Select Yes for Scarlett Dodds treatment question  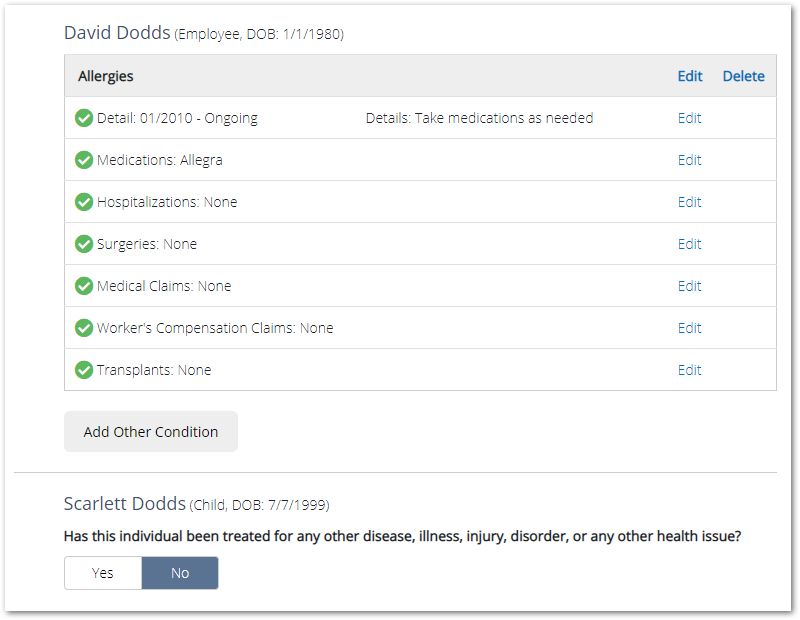(x=103, y=573)
